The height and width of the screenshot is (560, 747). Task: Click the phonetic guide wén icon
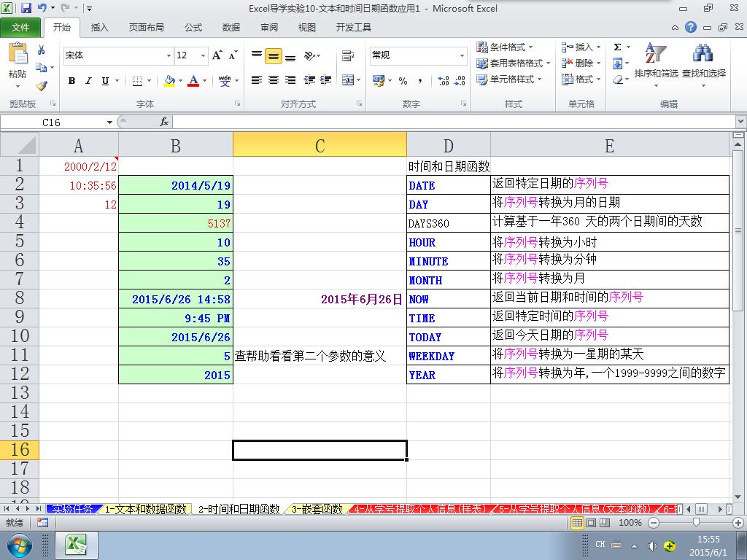coord(225,81)
